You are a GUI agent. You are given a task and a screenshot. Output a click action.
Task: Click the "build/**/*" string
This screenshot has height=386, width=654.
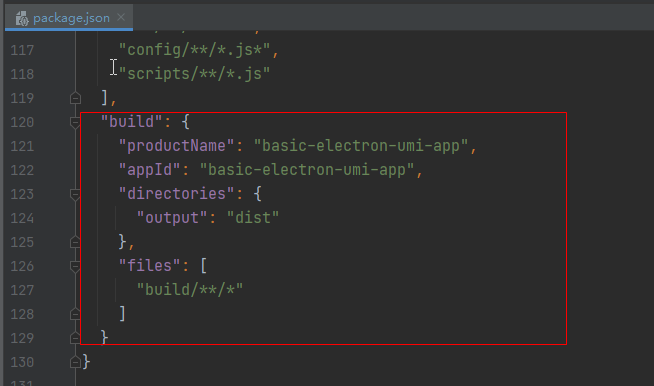[x=190, y=290]
